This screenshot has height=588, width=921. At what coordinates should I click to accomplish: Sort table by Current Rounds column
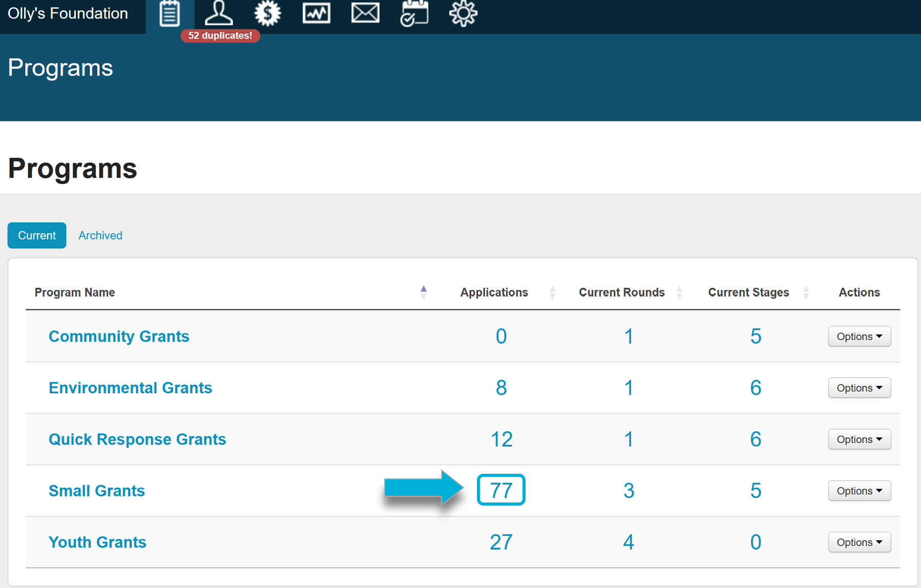click(621, 292)
